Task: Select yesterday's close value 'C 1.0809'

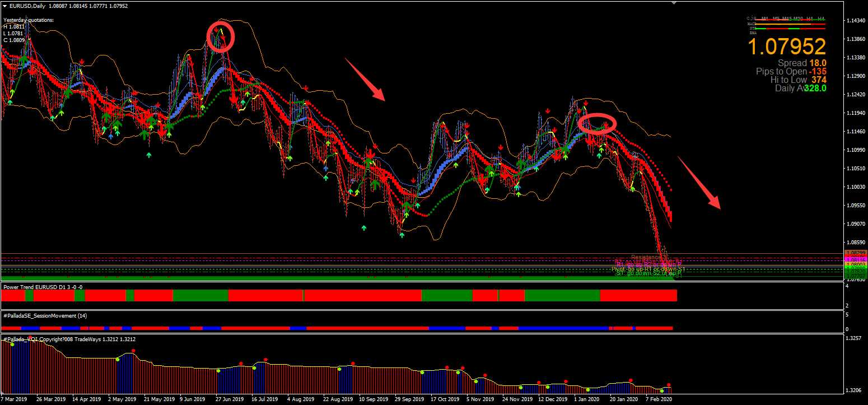Action: 13,40
